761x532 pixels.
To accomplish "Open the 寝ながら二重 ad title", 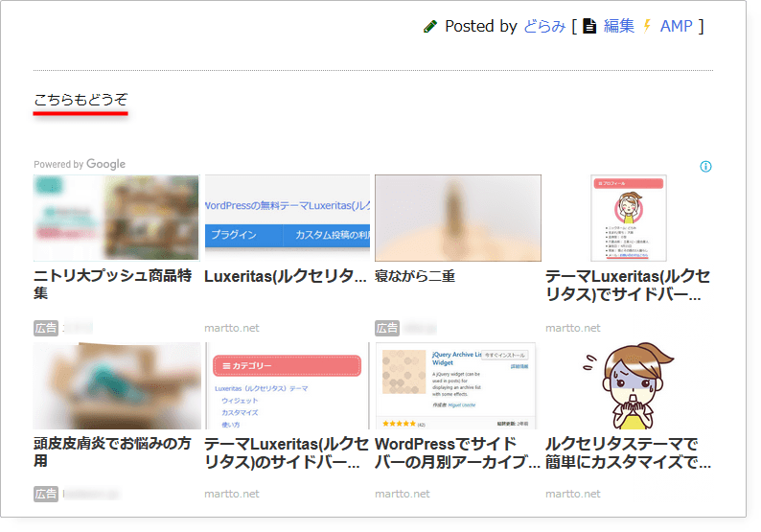I will tap(415, 276).
